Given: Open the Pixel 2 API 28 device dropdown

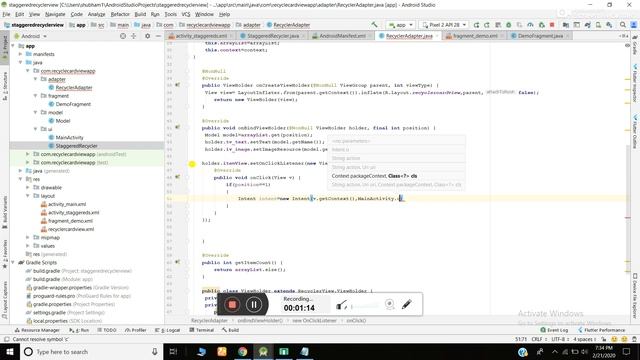Looking at the screenshot, I should point(444,25).
